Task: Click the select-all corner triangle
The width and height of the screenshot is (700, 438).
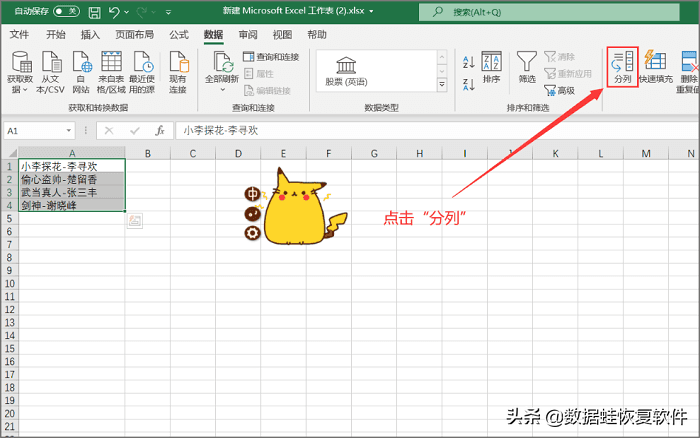Action: (x=12, y=153)
